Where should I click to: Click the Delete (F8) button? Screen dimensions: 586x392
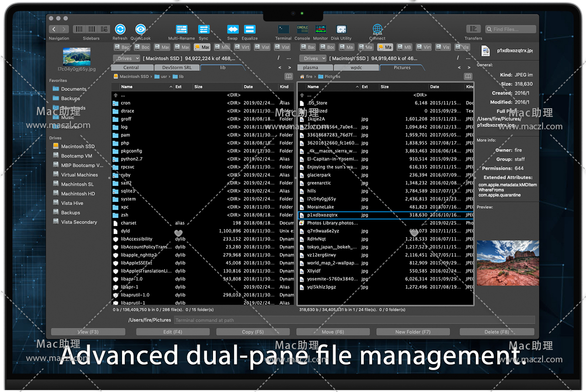click(x=497, y=332)
